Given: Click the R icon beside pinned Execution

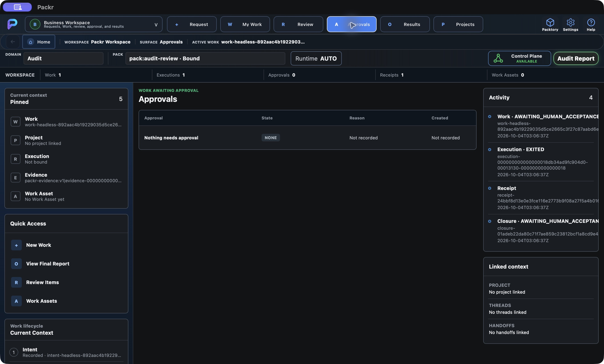Looking at the screenshot, I should pos(16,159).
